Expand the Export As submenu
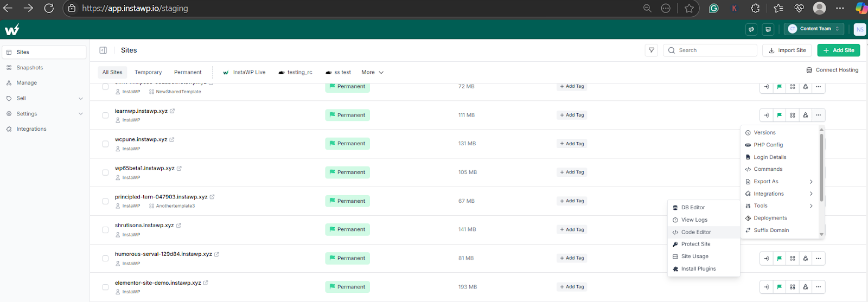This screenshot has width=868, height=302. [779, 182]
